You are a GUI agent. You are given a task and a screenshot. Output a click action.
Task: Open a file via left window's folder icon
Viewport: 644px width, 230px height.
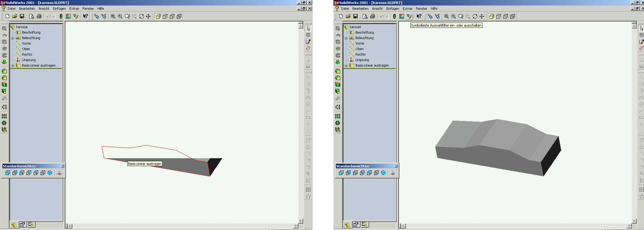point(15,16)
